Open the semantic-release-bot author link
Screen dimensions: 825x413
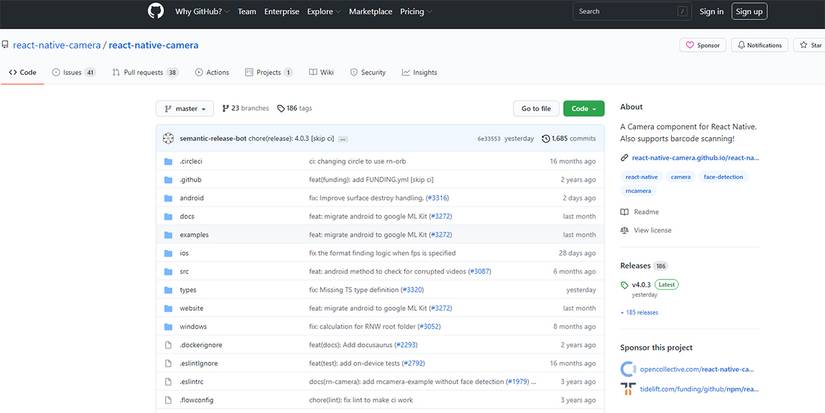[x=213, y=139]
